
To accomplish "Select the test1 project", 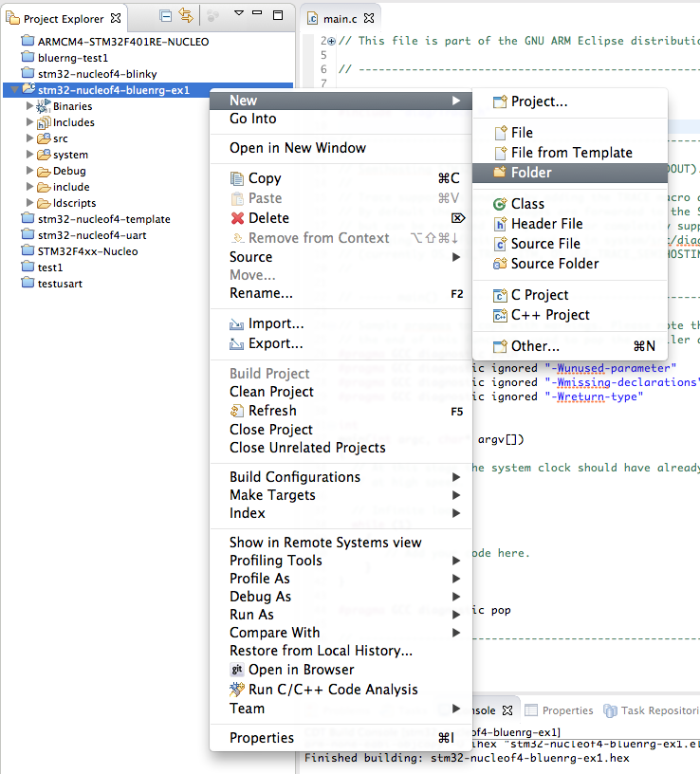I will [50, 267].
